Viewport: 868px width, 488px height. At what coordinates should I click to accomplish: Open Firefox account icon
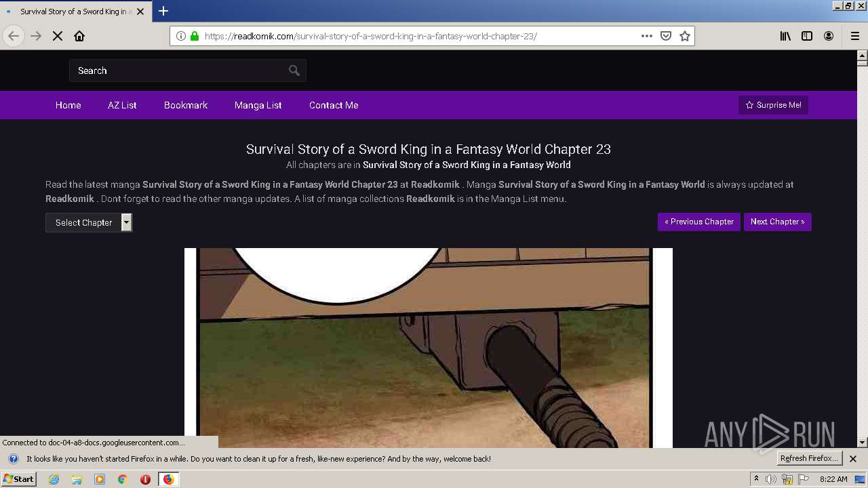(829, 36)
